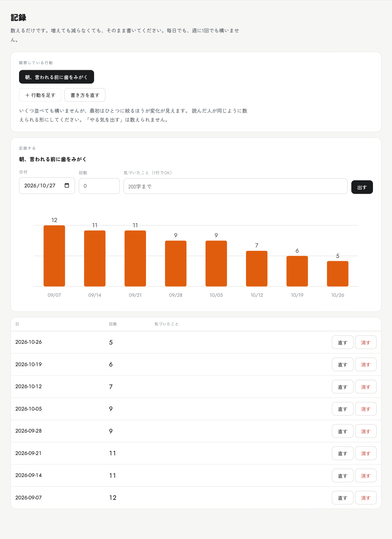Click the 10/26 bar showing 5
The height and width of the screenshot is (539, 392).
pyautogui.click(x=338, y=274)
